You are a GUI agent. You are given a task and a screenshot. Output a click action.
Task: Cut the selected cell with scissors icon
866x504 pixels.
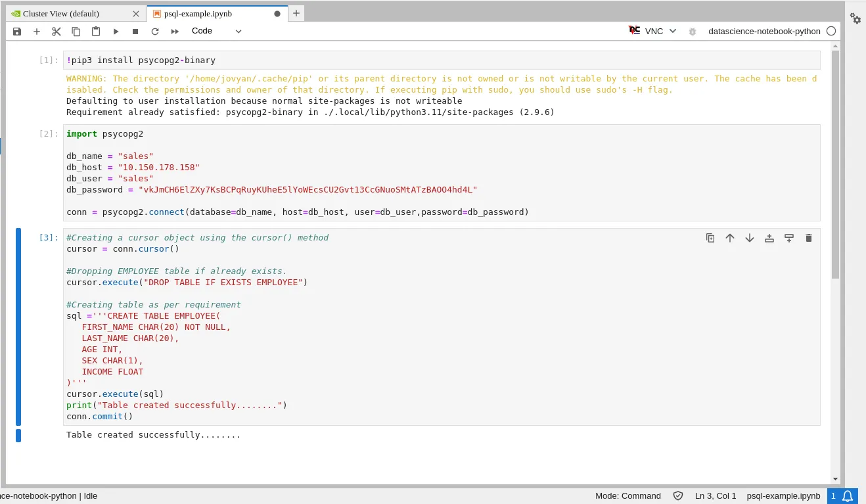coord(57,32)
